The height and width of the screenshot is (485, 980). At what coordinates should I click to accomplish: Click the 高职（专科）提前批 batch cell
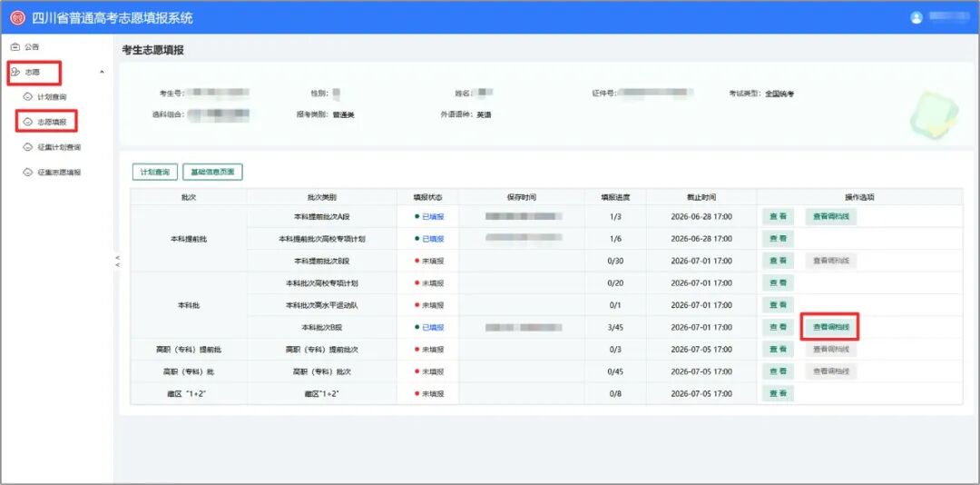(188, 349)
